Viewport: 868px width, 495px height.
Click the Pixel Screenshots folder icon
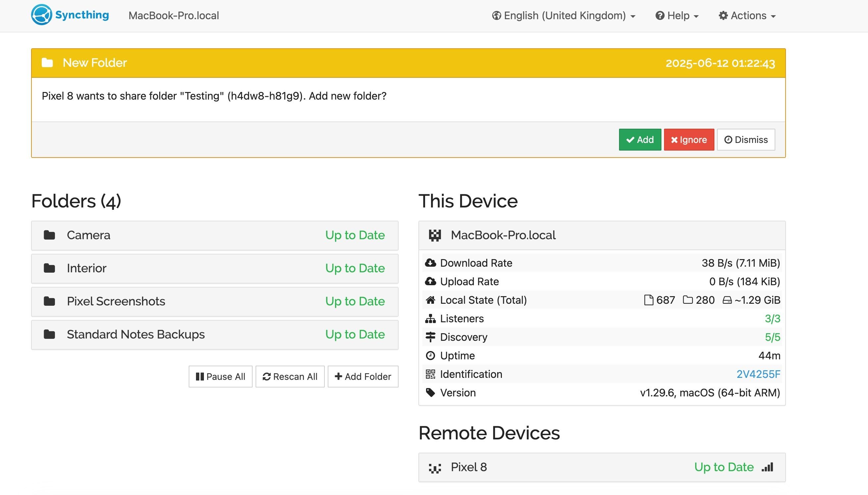click(49, 301)
